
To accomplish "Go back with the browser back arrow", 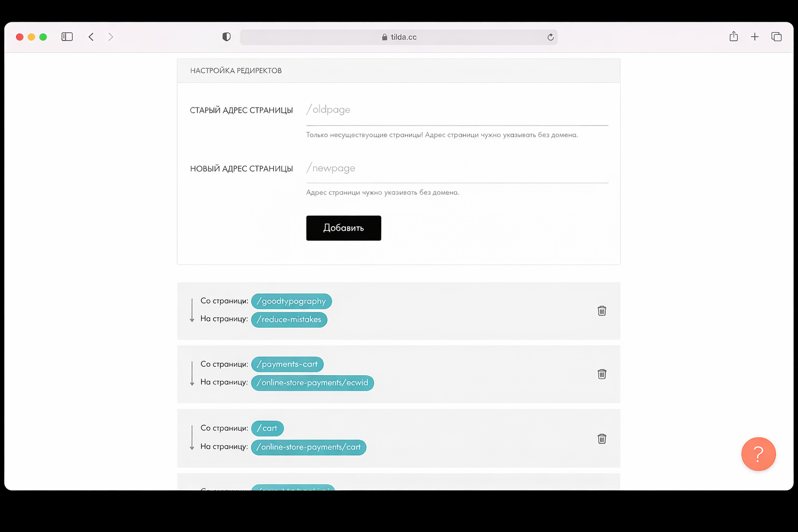I will point(91,37).
